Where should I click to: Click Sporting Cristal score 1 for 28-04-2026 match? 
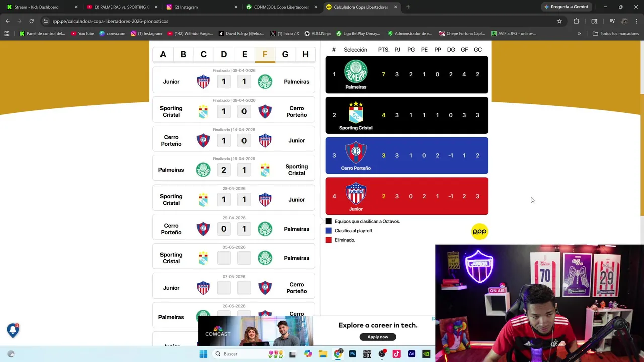(x=224, y=200)
